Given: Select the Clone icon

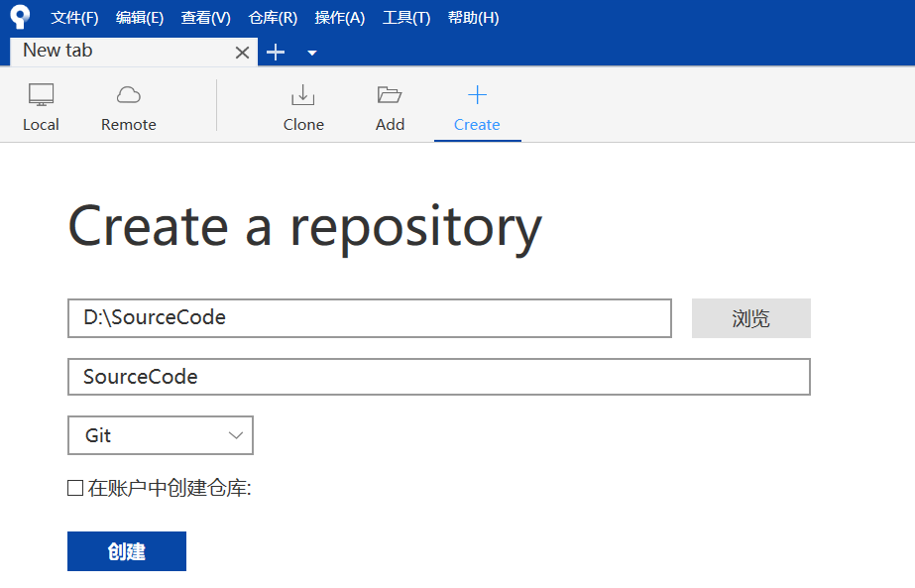Looking at the screenshot, I should coord(302,106).
